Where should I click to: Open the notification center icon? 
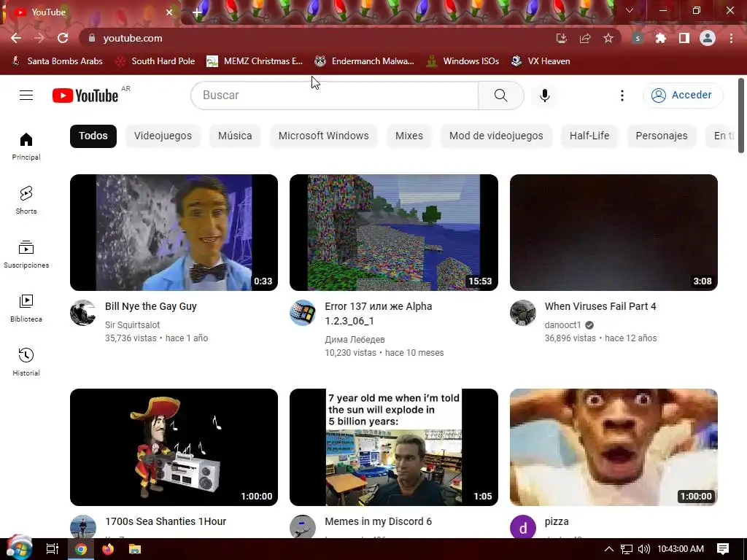723,549
